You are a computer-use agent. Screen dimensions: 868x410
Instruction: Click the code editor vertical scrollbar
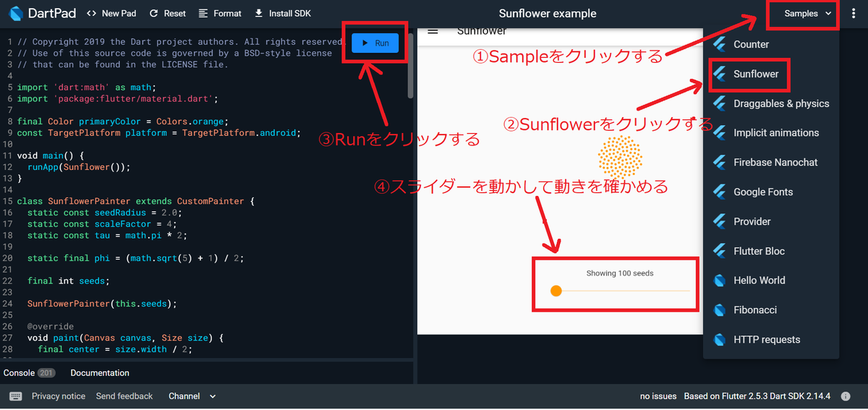pyautogui.click(x=411, y=65)
